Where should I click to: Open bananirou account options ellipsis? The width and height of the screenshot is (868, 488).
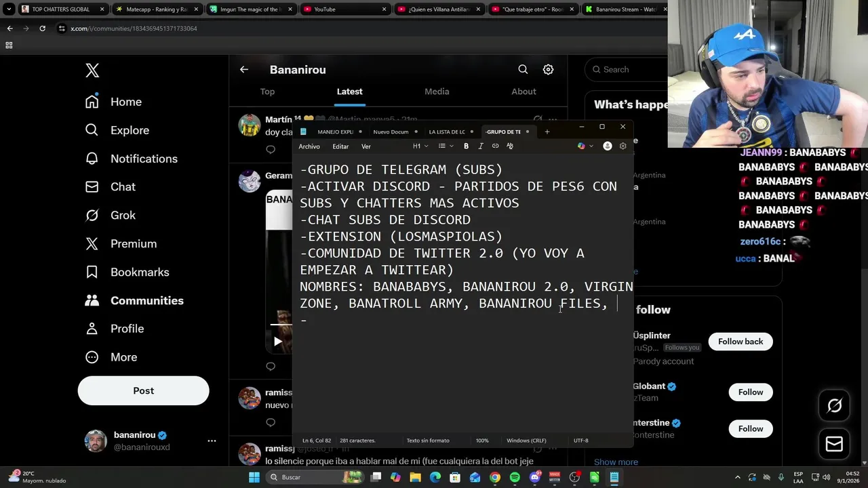(212, 441)
